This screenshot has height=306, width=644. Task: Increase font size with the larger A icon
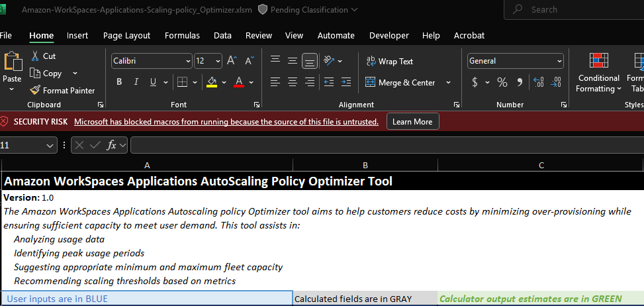[232, 61]
